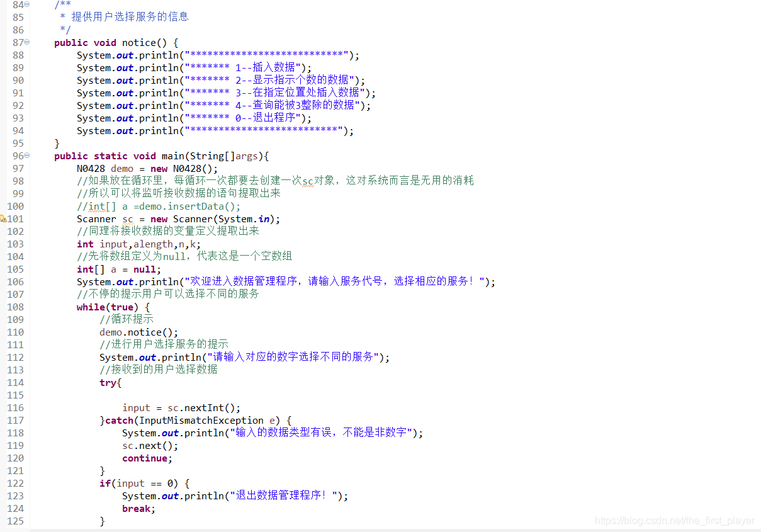Click the break keyword on line 124
The image size is (761, 532).
pyautogui.click(x=136, y=508)
